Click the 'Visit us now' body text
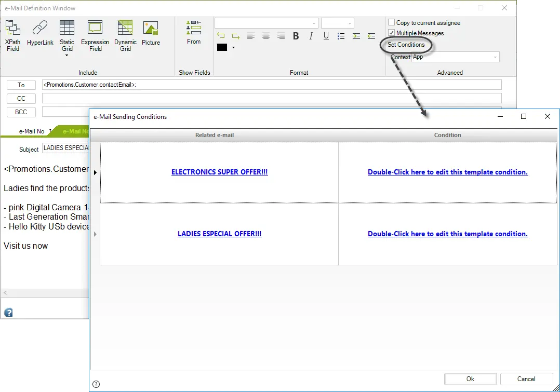 26,246
